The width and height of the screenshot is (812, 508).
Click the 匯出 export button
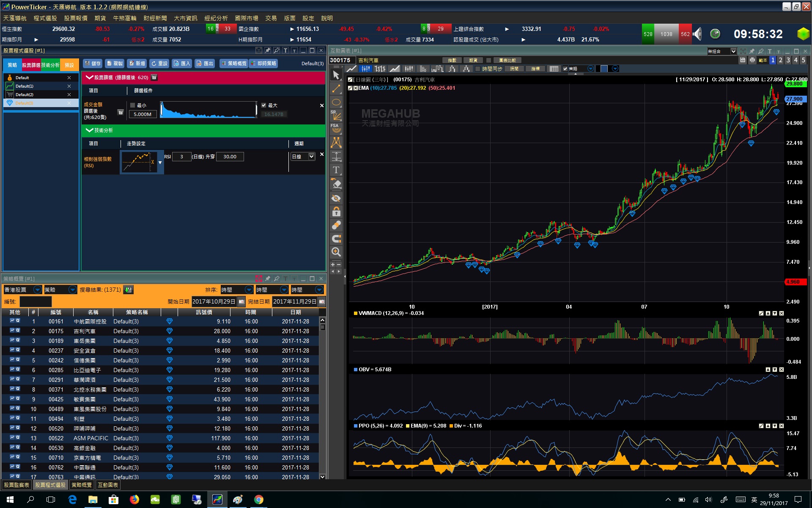point(205,63)
